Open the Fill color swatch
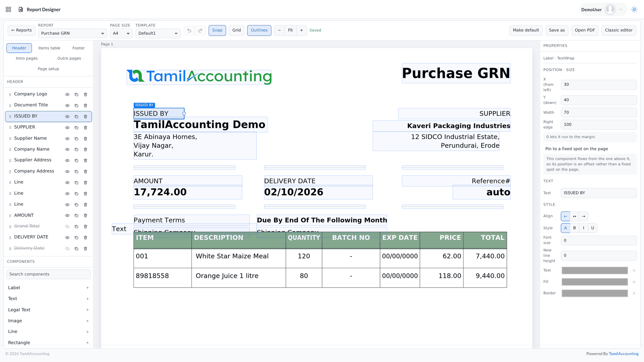644x362 pixels. click(x=595, y=282)
